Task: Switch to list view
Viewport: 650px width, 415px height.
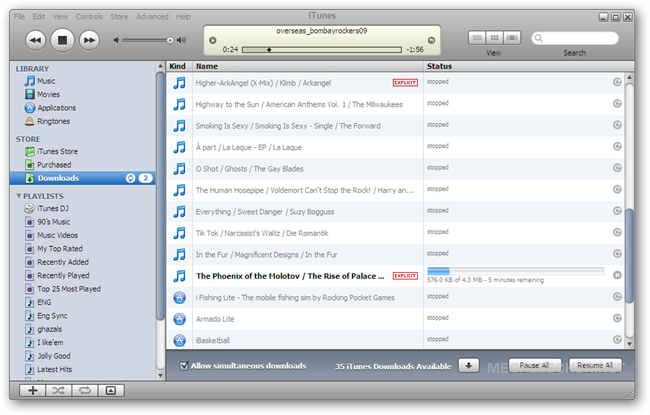Action: 477,38
